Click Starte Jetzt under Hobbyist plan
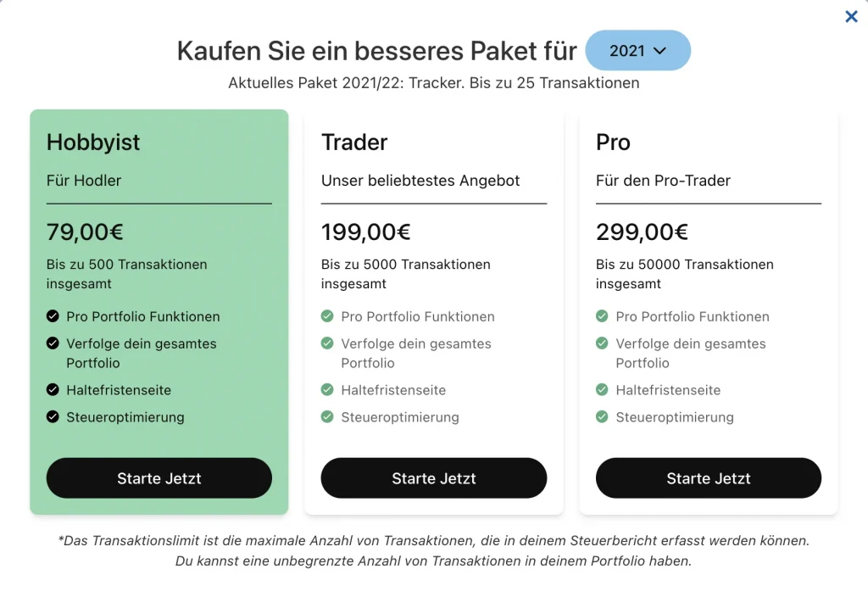Image resolution: width=868 pixels, height=597 pixels. pos(159,478)
